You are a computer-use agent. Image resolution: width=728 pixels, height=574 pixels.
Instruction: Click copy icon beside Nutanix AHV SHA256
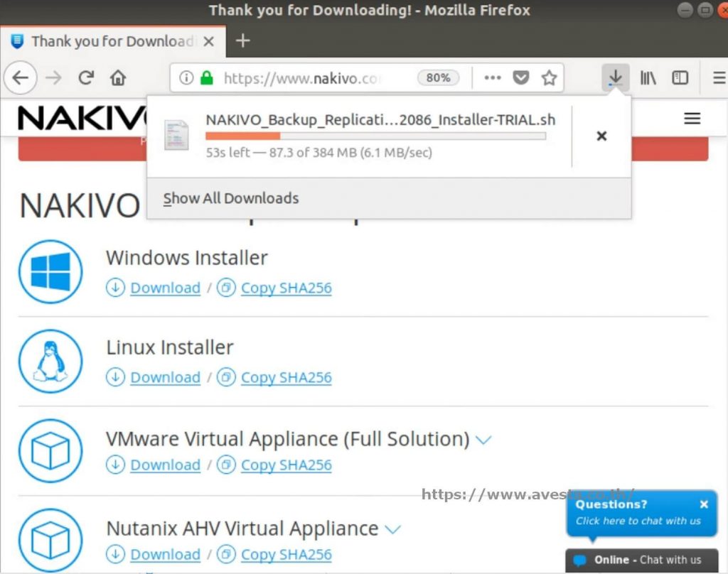pyautogui.click(x=226, y=553)
